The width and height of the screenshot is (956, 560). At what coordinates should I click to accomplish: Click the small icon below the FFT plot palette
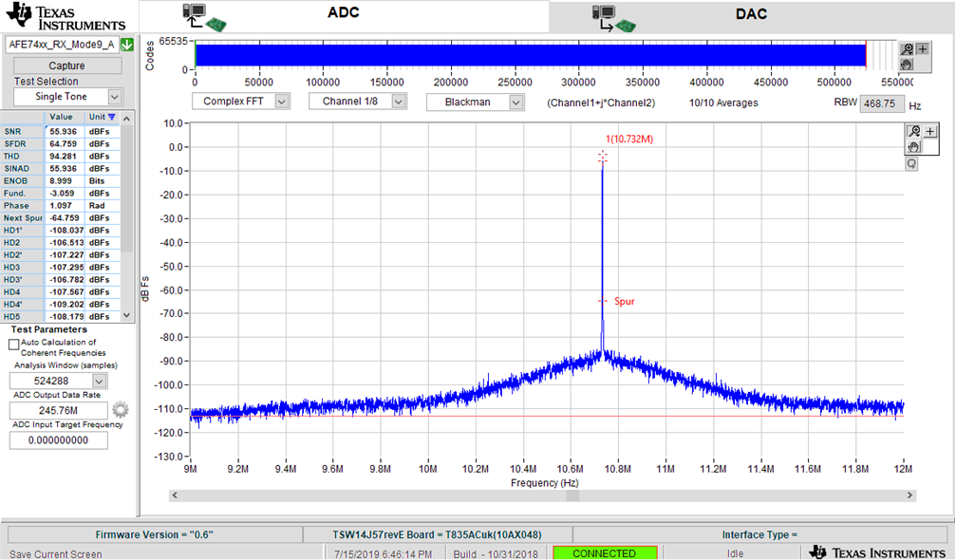click(911, 163)
